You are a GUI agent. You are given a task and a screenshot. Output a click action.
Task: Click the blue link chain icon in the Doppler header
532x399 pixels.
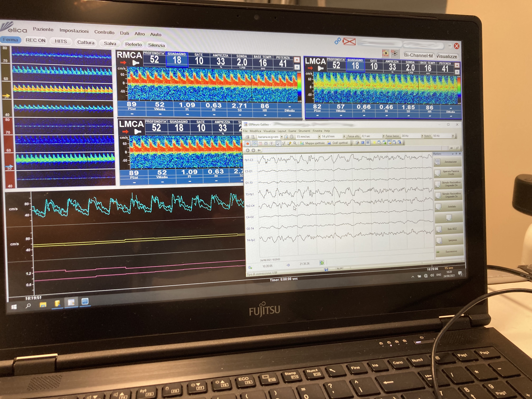point(338,41)
